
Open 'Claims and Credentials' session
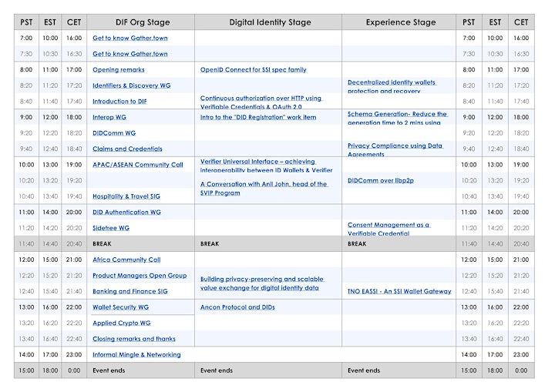coord(127,149)
